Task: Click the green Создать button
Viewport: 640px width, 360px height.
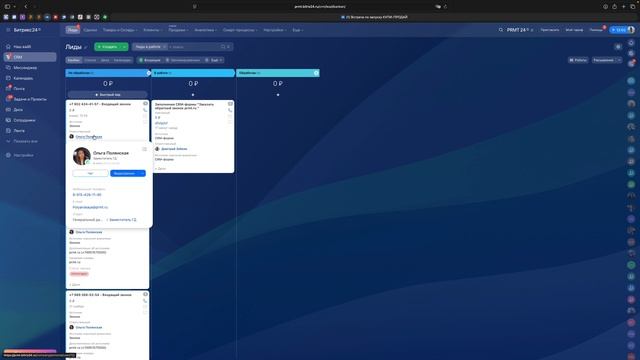Action: tap(108, 47)
